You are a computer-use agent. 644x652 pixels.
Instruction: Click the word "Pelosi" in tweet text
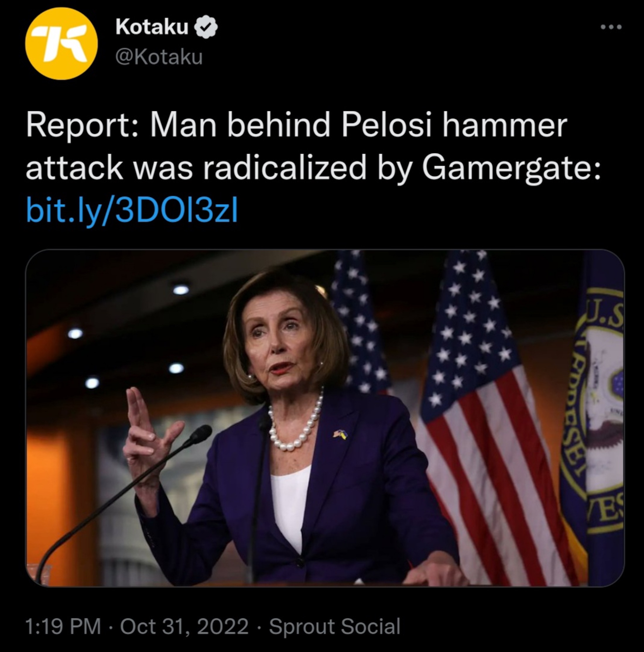387,126
